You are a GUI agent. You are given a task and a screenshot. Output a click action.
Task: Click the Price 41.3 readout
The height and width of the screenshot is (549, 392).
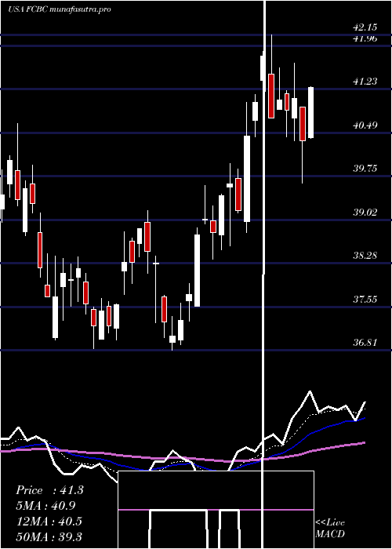(x=49, y=490)
